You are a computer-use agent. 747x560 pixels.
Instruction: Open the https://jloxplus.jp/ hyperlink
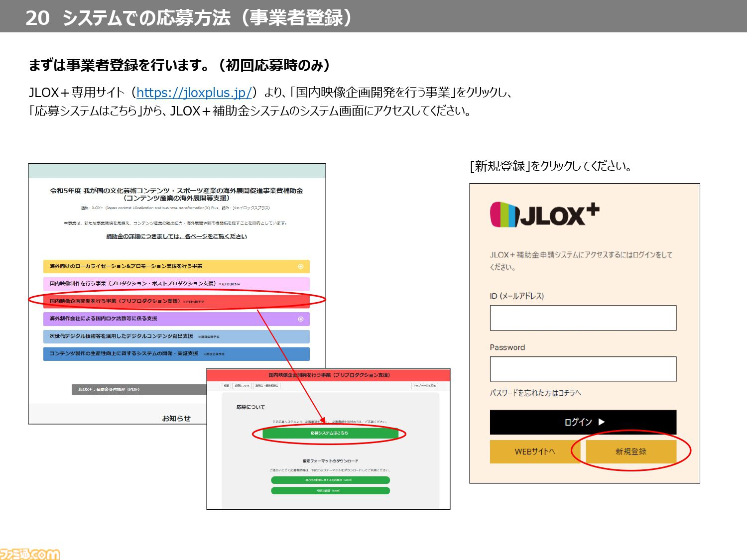point(194,93)
